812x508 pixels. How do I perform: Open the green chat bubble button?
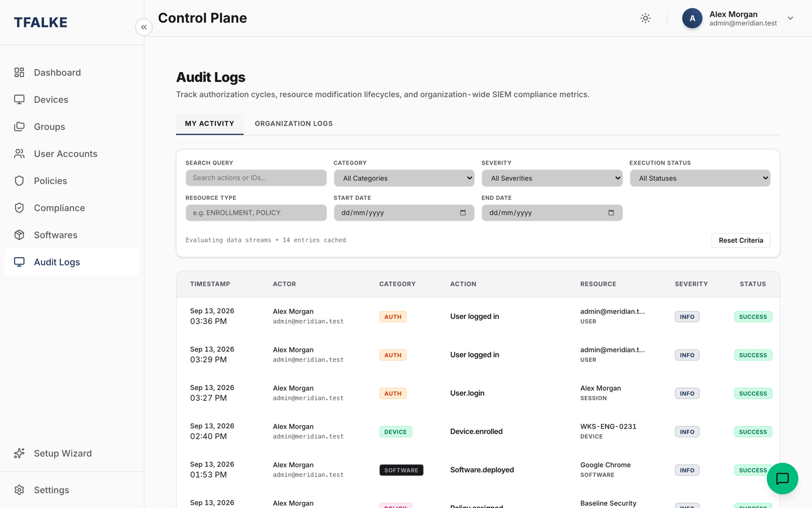[x=782, y=479]
